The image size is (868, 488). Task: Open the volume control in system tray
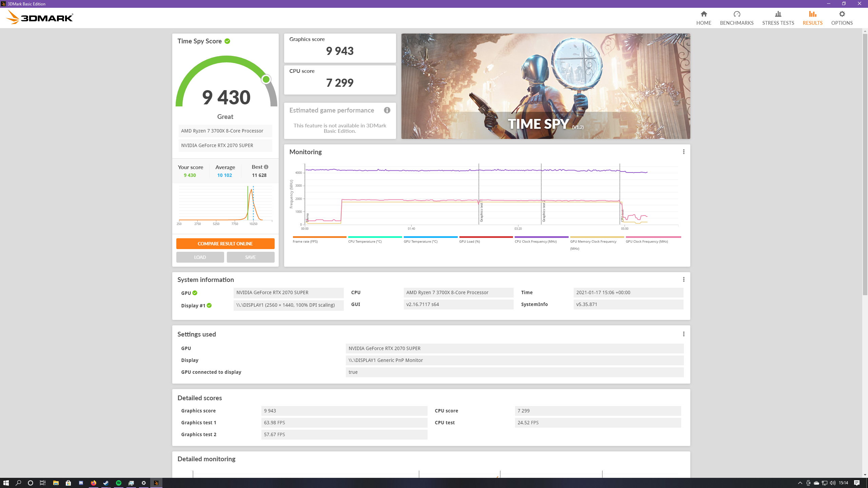point(833,483)
